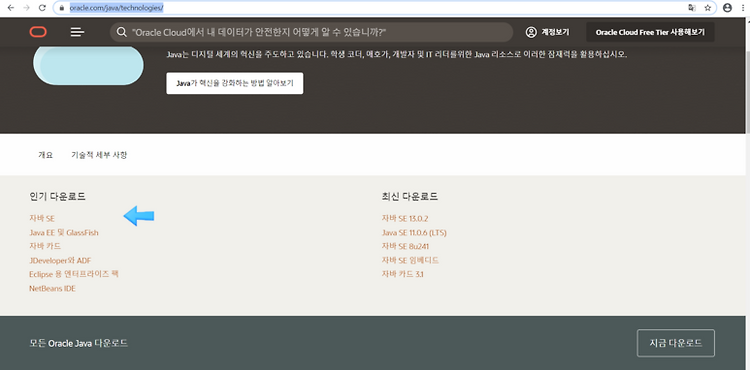Click Oracle Cloud Free Tier 사용해보기 button
Image resolution: width=750 pixels, height=370 pixels.
pyautogui.click(x=650, y=33)
